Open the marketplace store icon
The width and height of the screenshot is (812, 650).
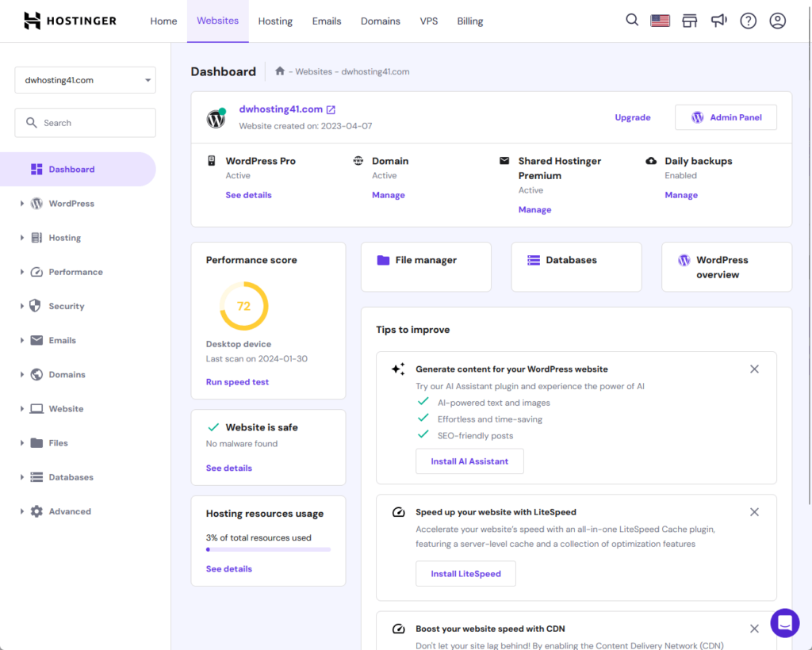pos(689,21)
